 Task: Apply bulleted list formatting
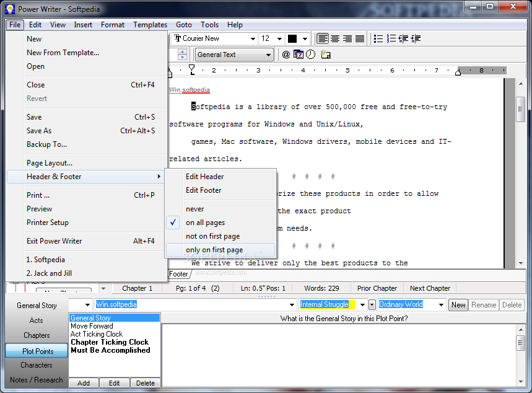pos(378,38)
